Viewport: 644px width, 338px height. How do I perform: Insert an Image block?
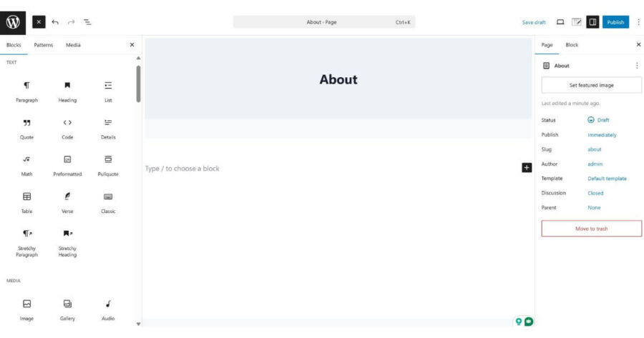click(26, 310)
